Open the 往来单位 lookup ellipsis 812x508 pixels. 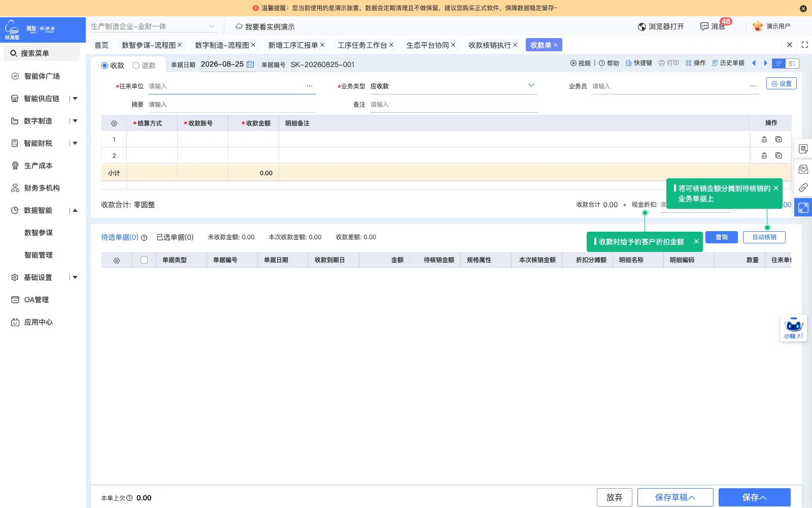click(x=310, y=86)
